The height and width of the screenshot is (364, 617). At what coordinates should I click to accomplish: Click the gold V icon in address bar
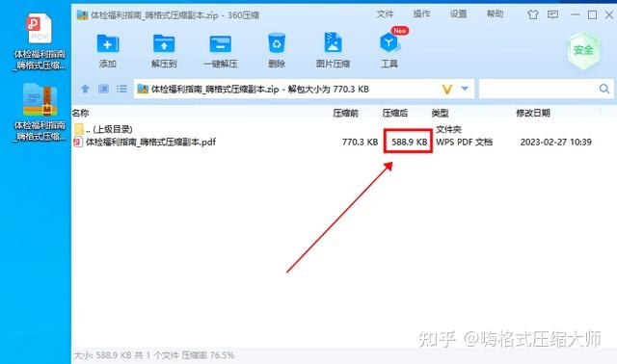(x=447, y=90)
